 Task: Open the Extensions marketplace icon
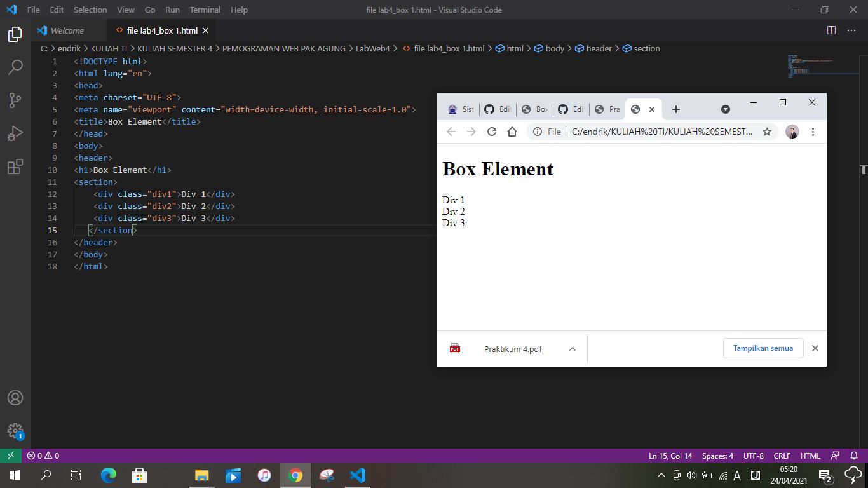[x=15, y=166]
